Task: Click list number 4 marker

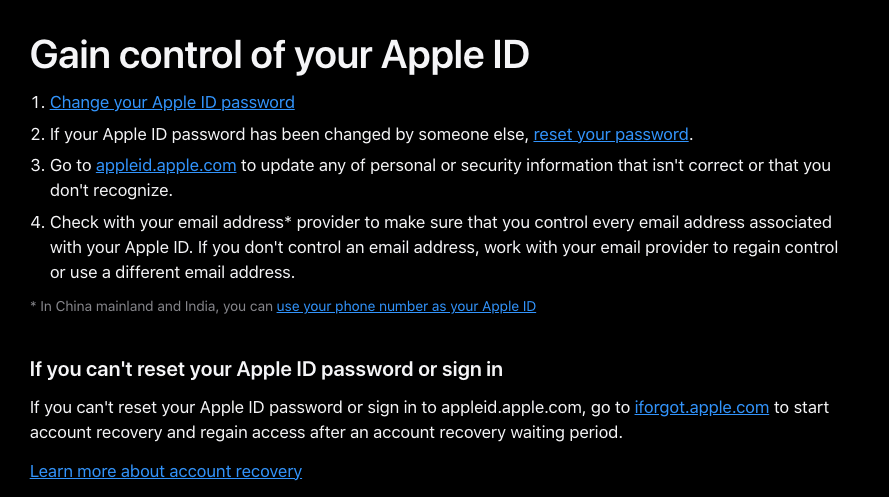Action: coord(37,222)
